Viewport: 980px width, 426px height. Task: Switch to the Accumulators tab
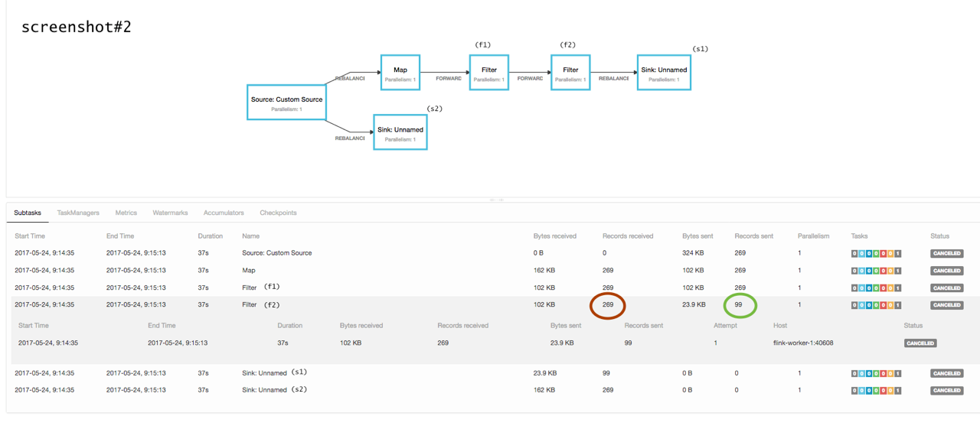point(224,213)
